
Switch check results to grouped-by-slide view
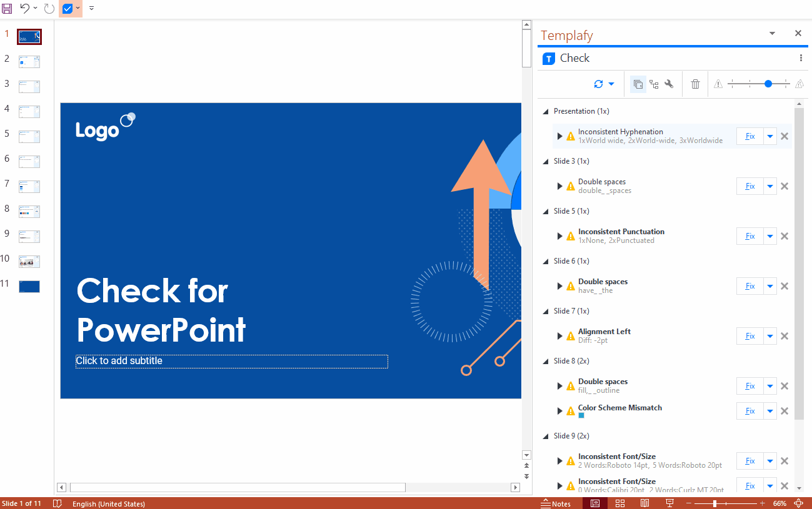pos(638,84)
